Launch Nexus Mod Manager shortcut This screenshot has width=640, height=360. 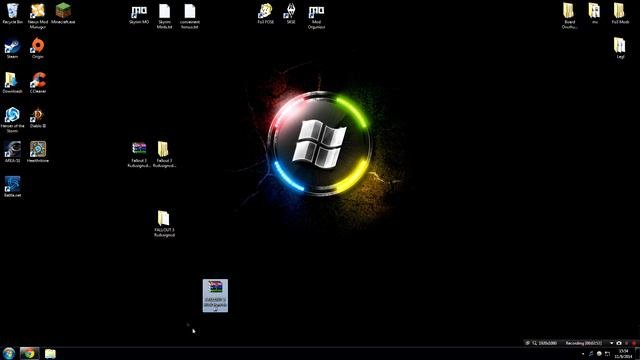[38, 16]
